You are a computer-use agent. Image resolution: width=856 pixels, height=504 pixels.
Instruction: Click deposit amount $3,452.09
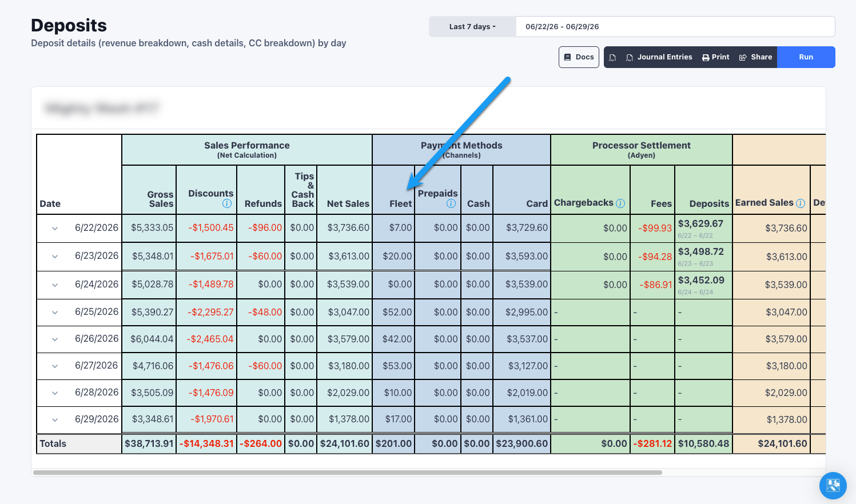tap(701, 280)
